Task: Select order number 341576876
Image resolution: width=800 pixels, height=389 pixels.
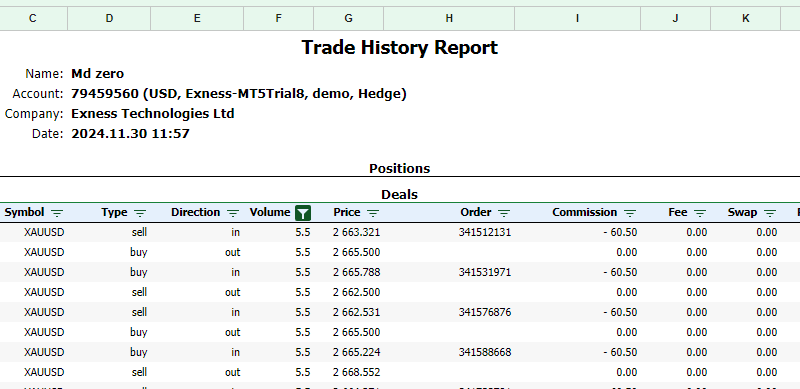Action: coord(485,312)
